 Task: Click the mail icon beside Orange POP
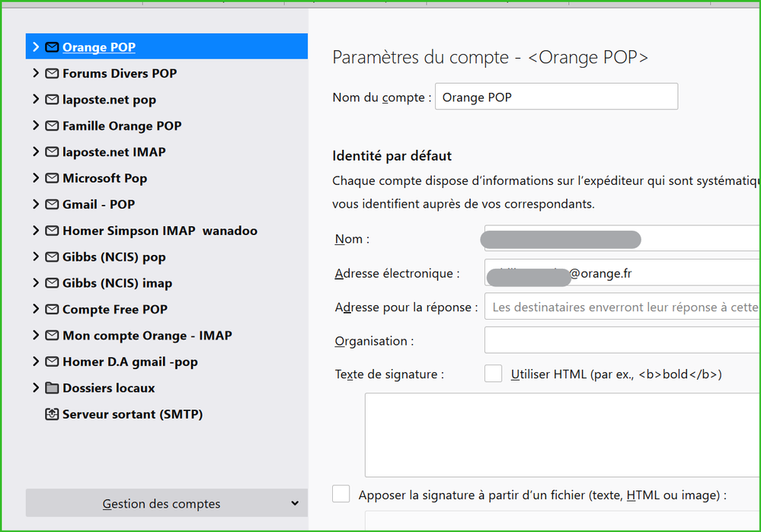(x=52, y=47)
